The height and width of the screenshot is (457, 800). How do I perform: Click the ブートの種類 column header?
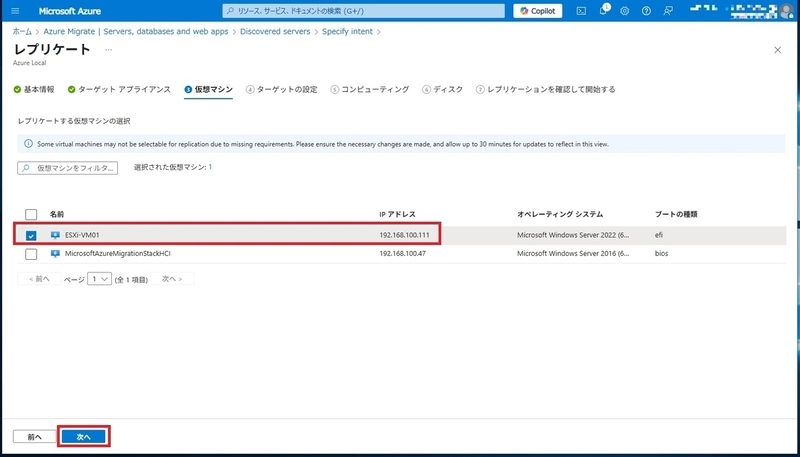[x=676, y=214]
